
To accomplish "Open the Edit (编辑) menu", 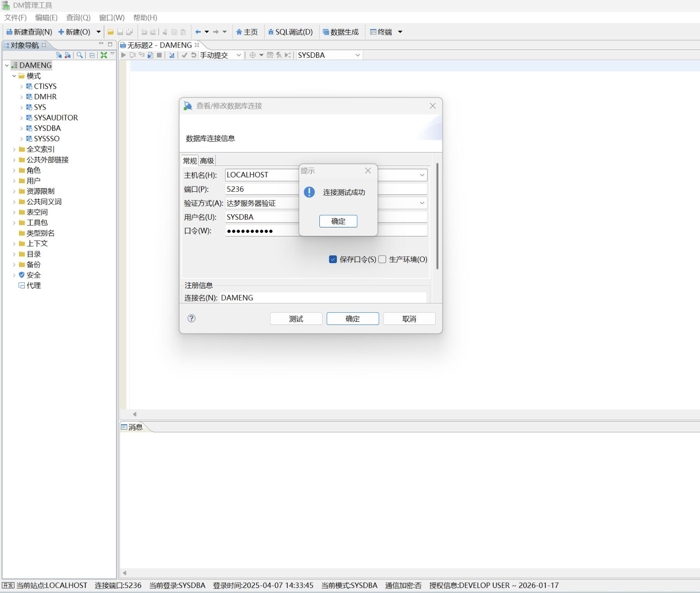I will (x=46, y=18).
